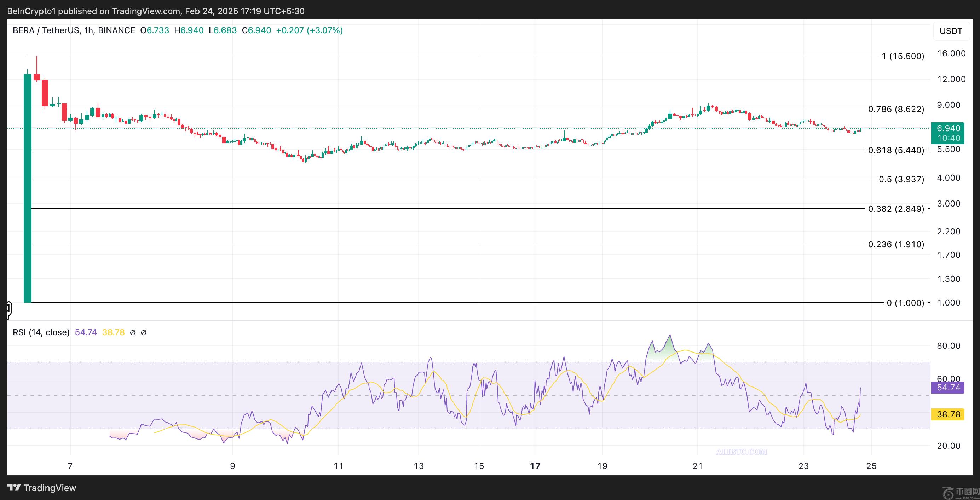Click the purple 54.74 RSI axis tag
Screen dimensions: 980x500
point(948,388)
